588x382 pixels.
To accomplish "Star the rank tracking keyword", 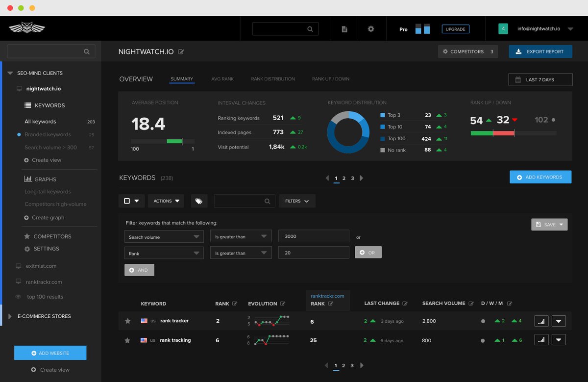I will click(128, 340).
